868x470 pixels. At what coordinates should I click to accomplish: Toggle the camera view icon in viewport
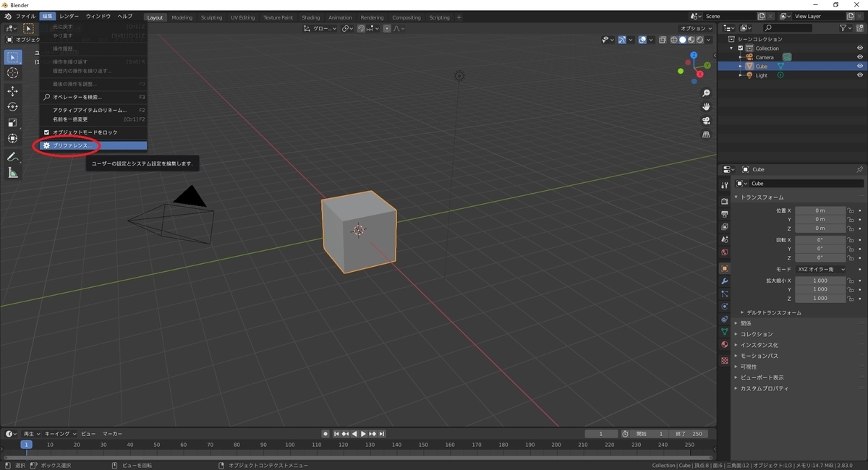707,121
